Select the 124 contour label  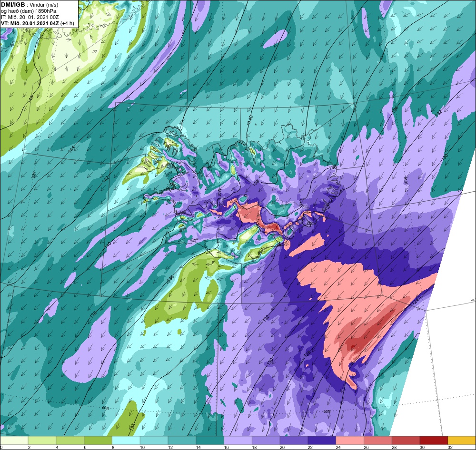[x=415, y=302]
